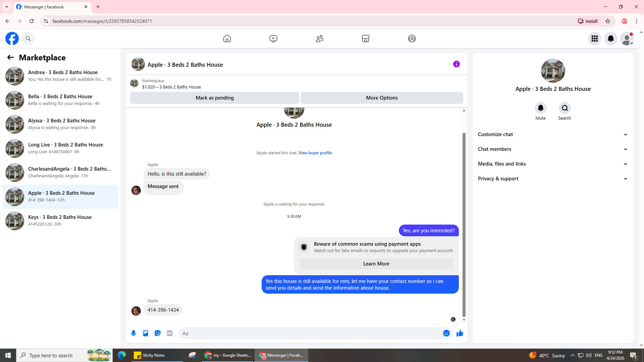View site information icon in address bar

(46, 21)
